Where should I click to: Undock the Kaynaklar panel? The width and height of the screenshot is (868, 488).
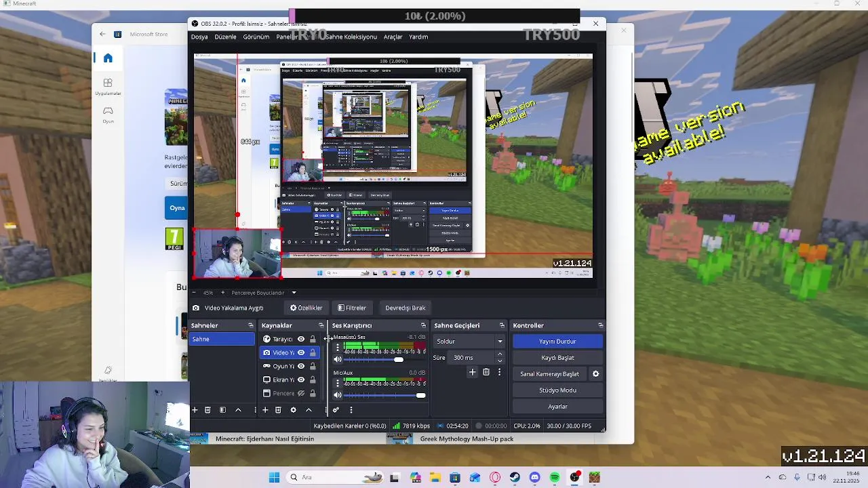(x=321, y=325)
